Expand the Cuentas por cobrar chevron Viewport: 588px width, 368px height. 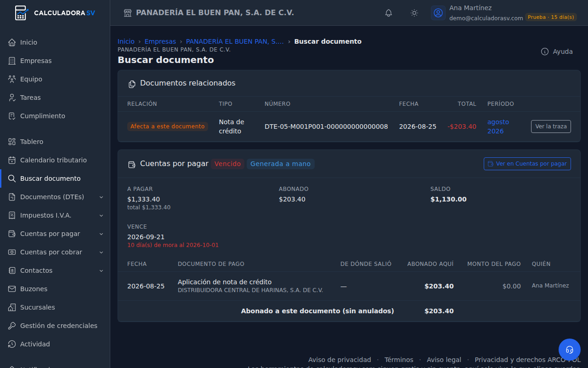pyautogui.click(x=102, y=252)
